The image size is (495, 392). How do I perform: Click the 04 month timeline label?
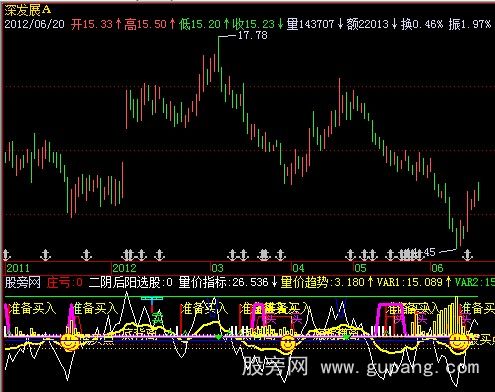click(x=298, y=268)
